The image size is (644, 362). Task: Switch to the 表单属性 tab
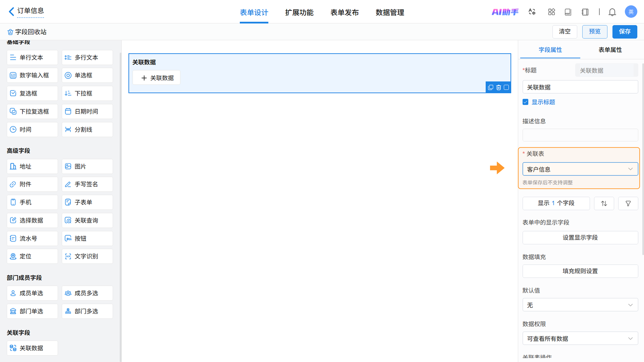[610, 50]
